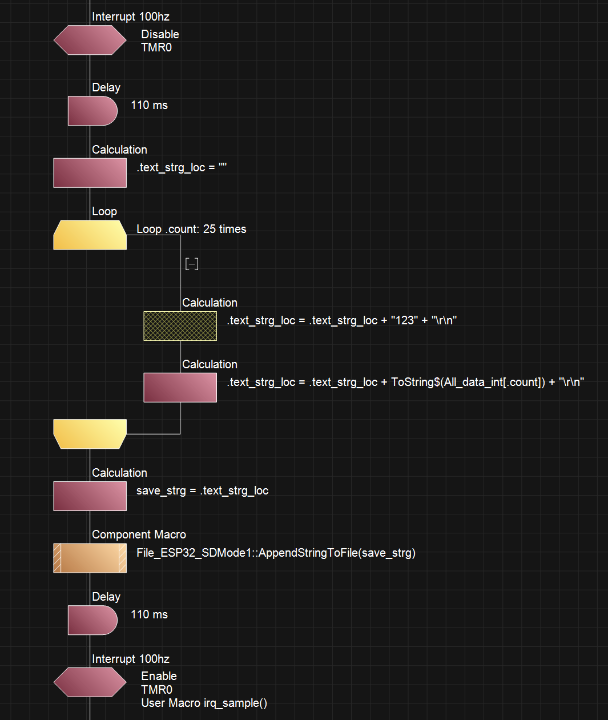Select the Disable TMR0 interrupt hexagon icon
The image size is (608, 720).
[90, 40]
